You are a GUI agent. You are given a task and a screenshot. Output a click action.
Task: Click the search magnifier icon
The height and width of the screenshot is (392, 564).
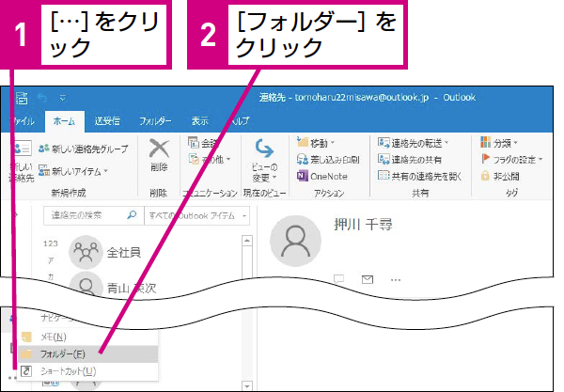click(132, 215)
